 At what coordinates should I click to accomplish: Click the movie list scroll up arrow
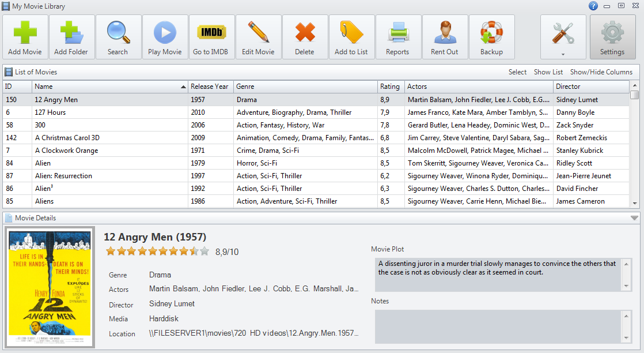(635, 85)
